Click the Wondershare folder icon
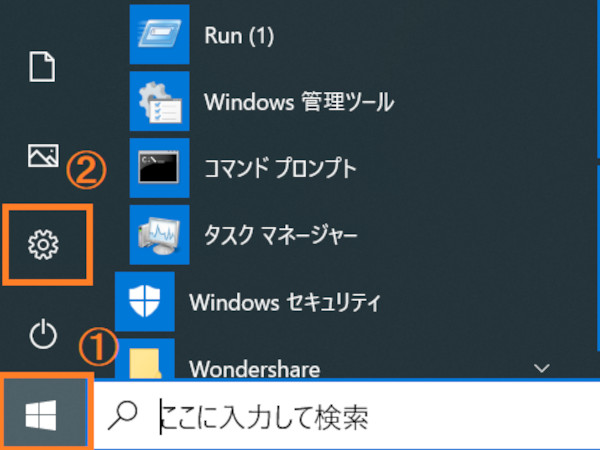The image size is (600, 450). click(x=145, y=360)
